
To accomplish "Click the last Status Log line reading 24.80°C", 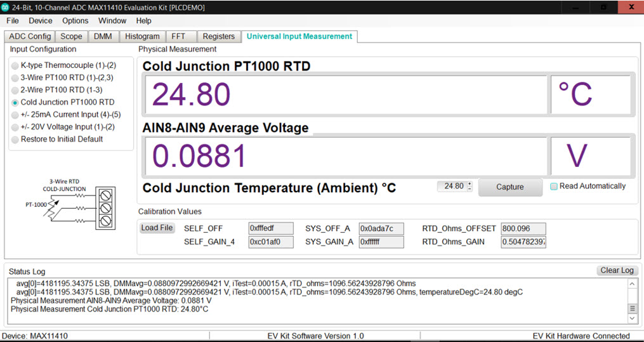I will (x=109, y=309).
